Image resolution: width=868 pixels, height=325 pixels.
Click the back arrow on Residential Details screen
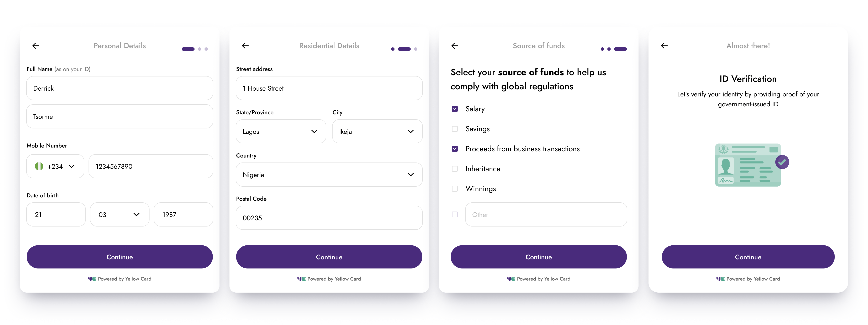pos(245,46)
